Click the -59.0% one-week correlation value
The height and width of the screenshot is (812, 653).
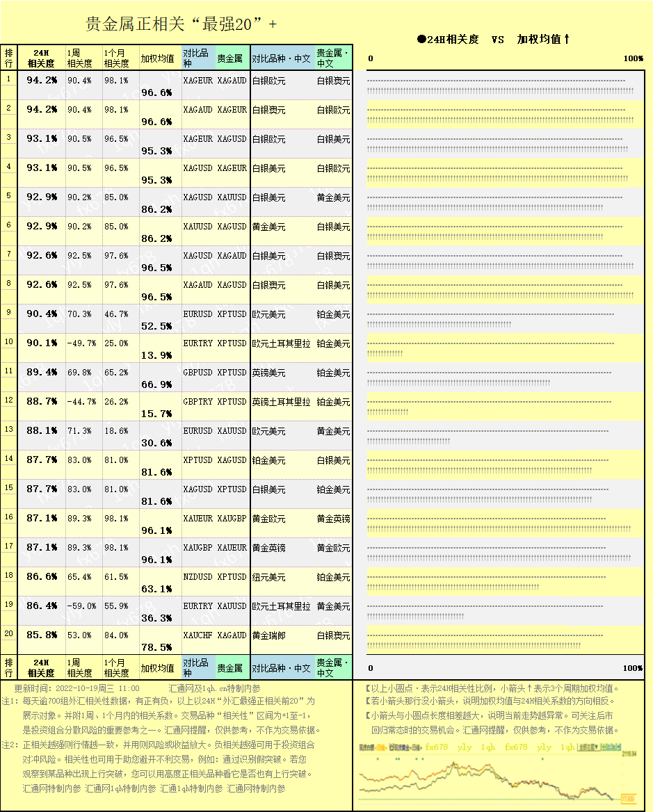coord(81,606)
